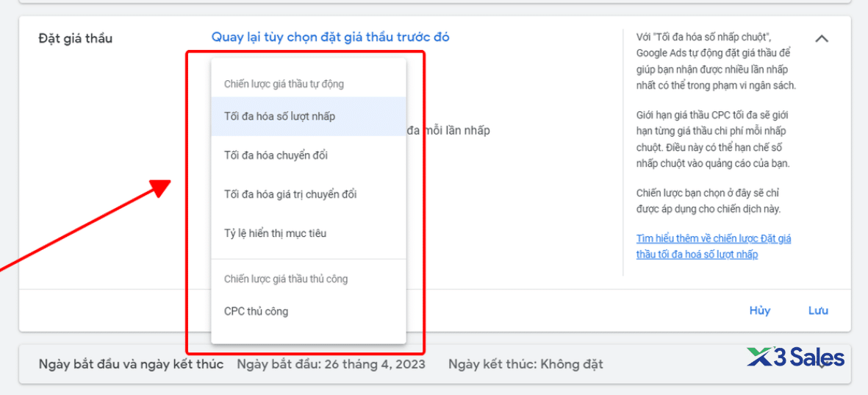The width and height of the screenshot is (868, 395).
Task: Open Tìm hiểu thêm về chiến lược Đặt giá thầu link
Action: pyautogui.click(x=714, y=246)
